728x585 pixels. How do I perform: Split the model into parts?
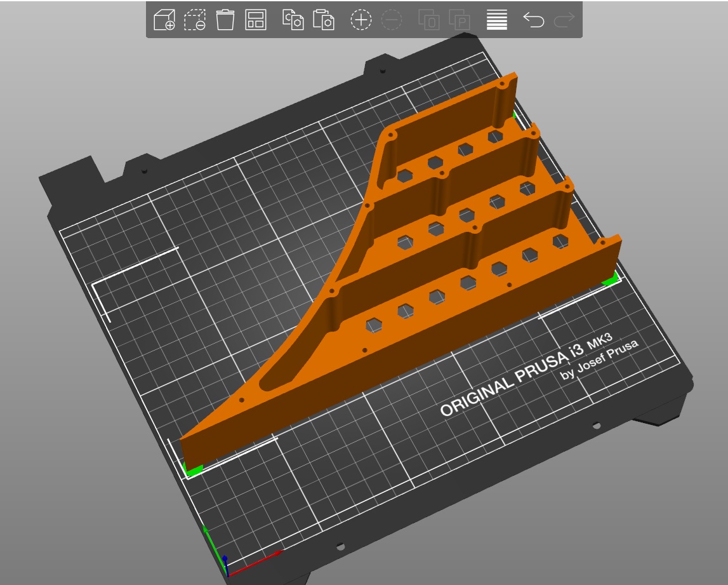(x=460, y=20)
